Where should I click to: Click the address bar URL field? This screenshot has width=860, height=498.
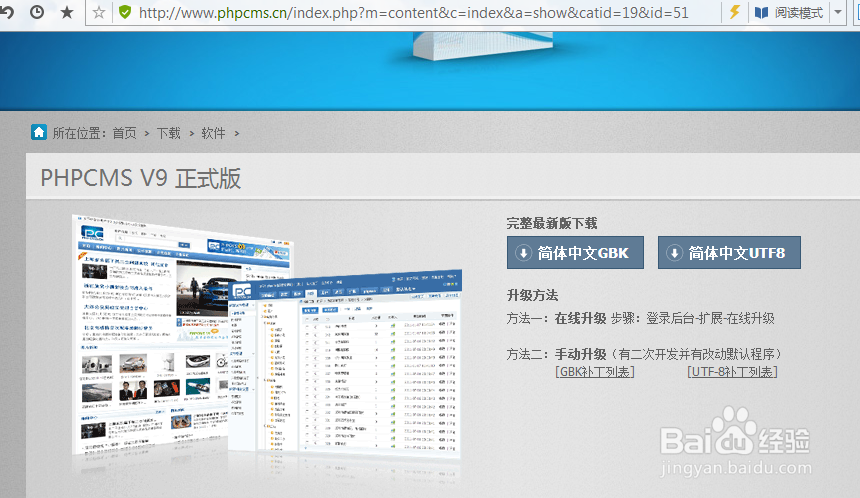pos(414,13)
